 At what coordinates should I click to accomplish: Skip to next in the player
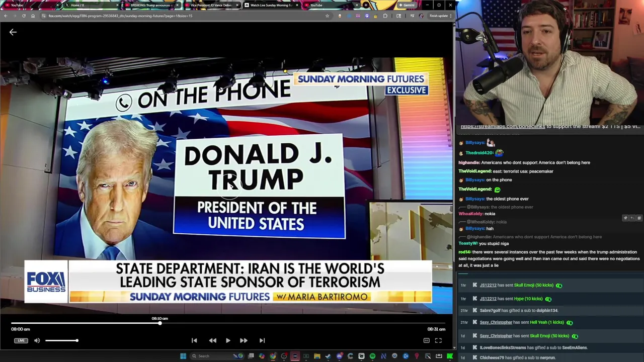coord(262,340)
